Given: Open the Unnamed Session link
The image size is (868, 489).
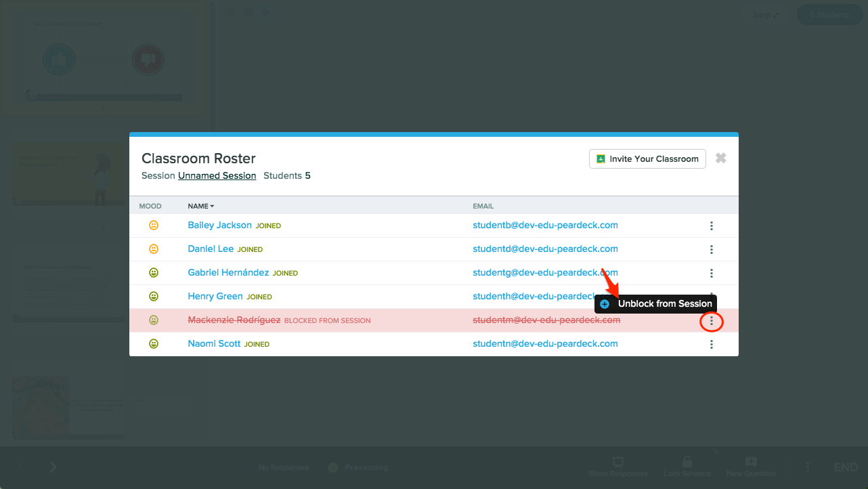Looking at the screenshot, I should (x=217, y=176).
